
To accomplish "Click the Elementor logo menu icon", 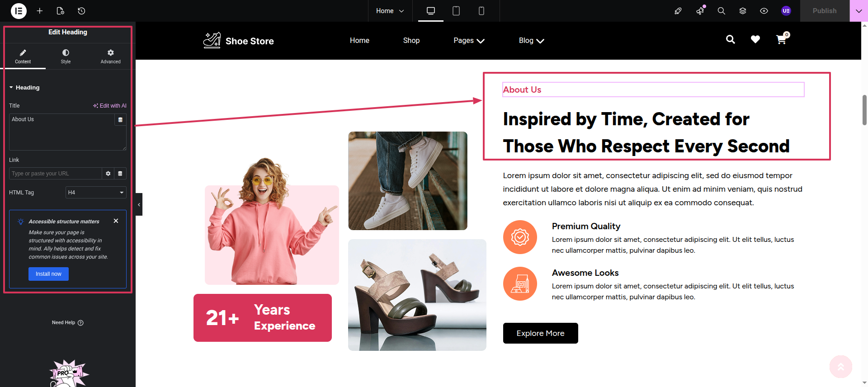I will pos(19,11).
